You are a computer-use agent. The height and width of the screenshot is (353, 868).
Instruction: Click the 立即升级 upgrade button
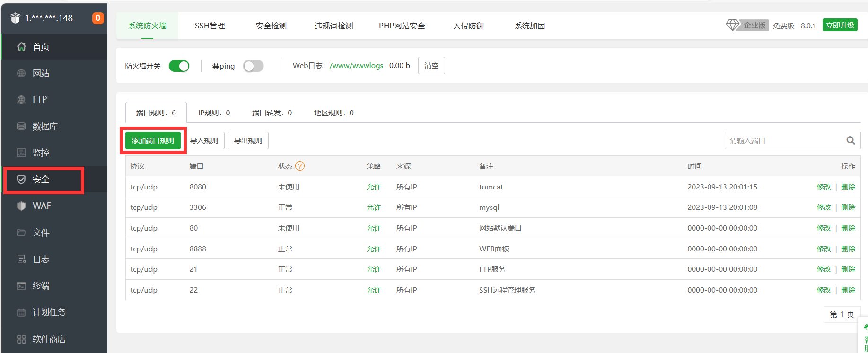pos(840,25)
